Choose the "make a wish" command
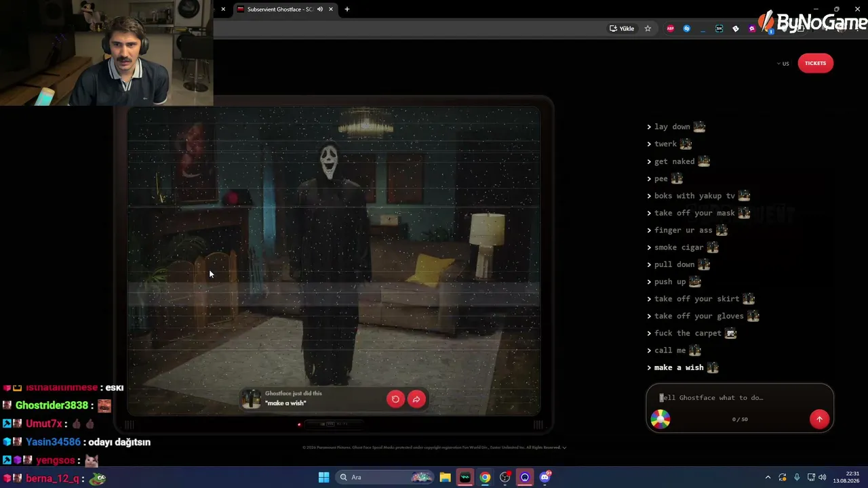This screenshot has height=488, width=868. 679,367
